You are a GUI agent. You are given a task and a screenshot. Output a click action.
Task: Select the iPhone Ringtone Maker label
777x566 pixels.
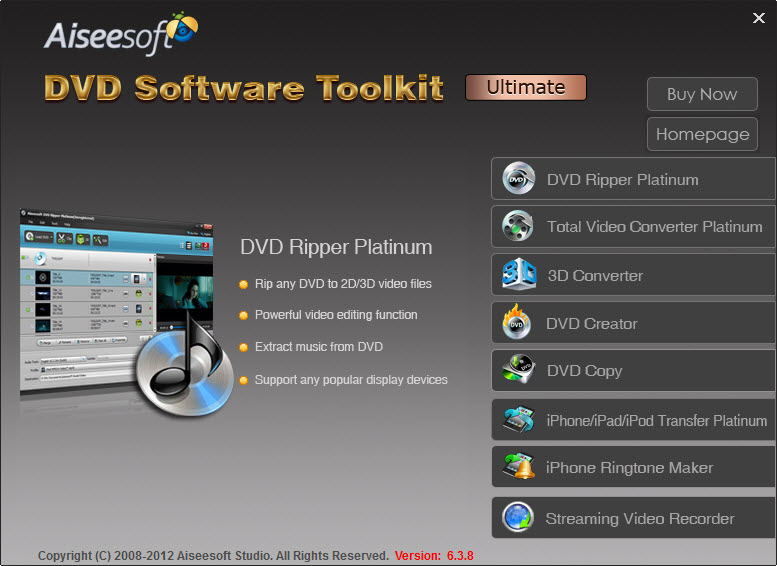point(629,467)
